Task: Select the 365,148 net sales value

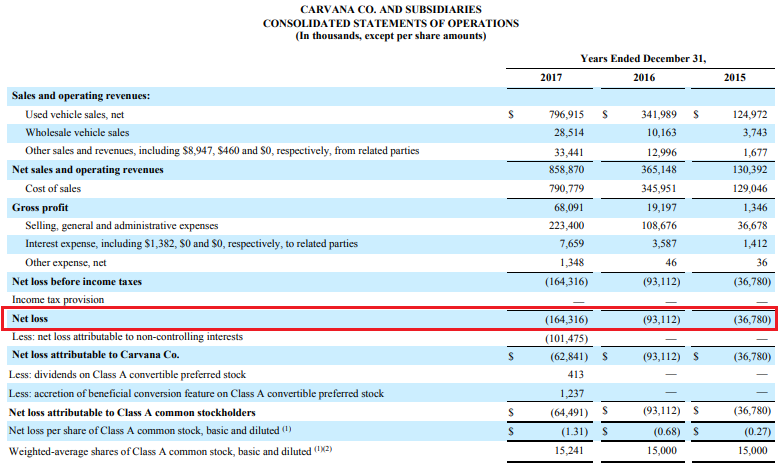Action: point(658,170)
